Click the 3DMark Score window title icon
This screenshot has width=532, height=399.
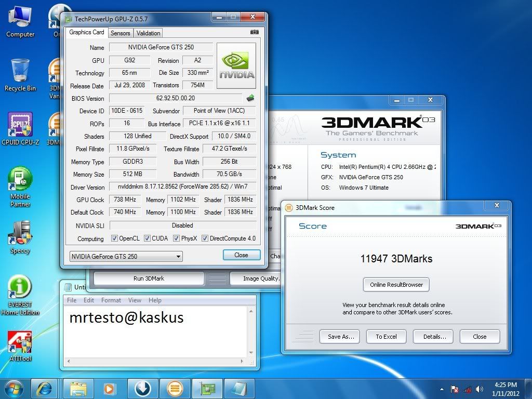coord(289,208)
